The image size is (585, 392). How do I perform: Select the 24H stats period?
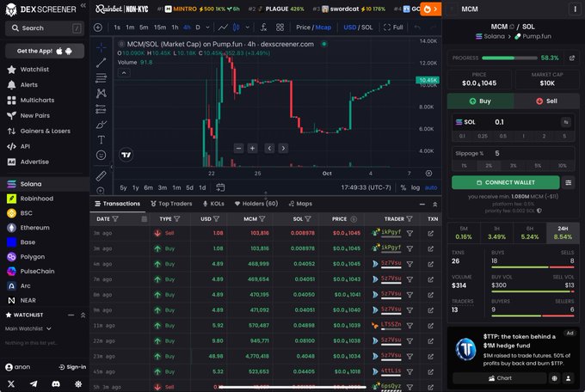click(x=563, y=233)
